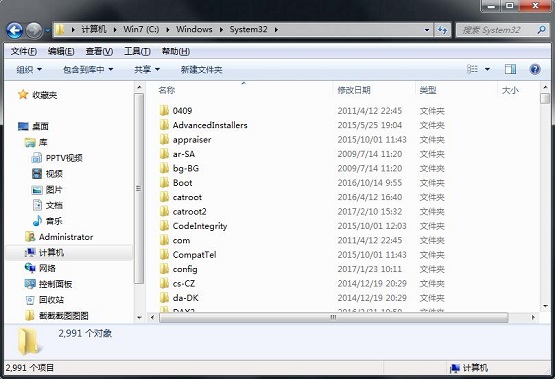555x379 pixels.
Task: Click the refresh button next to address bar
Action: click(x=442, y=30)
